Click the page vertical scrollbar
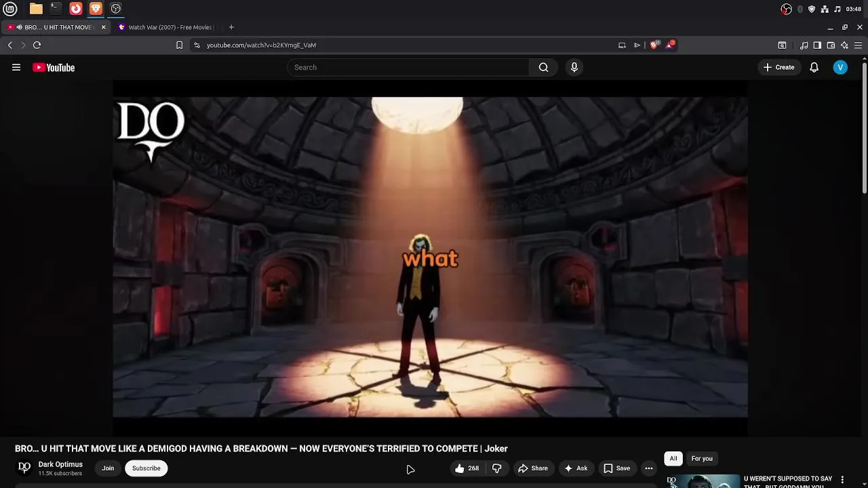The height and width of the screenshot is (488, 868). coord(864,128)
